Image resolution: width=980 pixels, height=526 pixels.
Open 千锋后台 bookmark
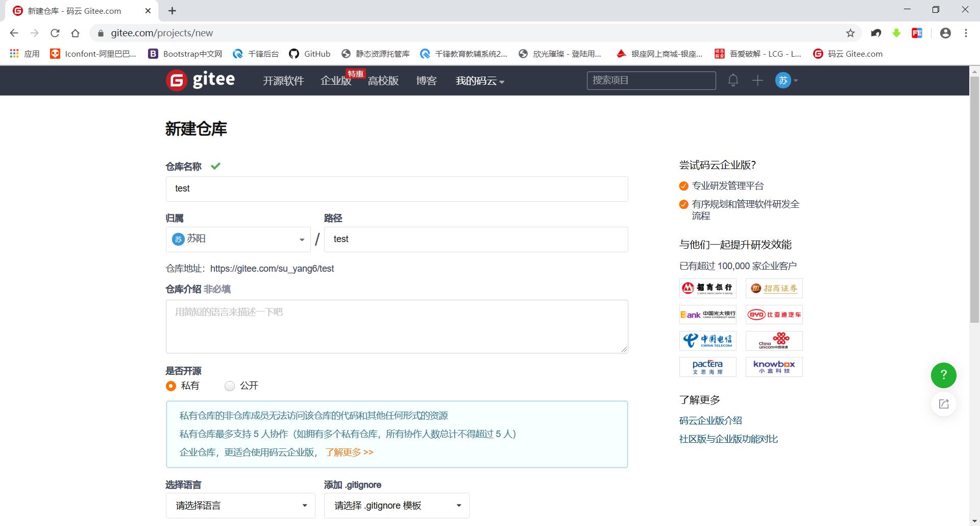pyautogui.click(x=255, y=54)
